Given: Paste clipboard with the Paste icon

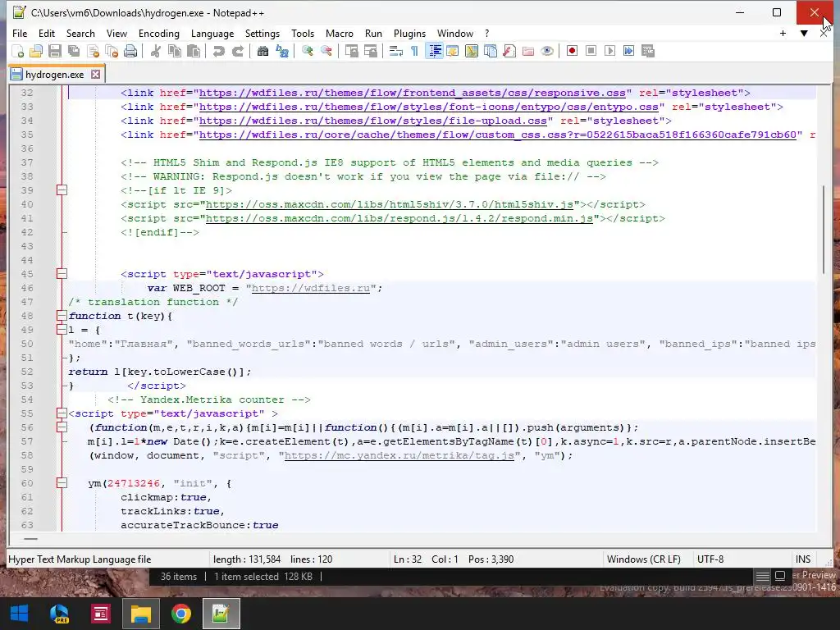Looking at the screenshot, I should pyautogui.click(x=194, y=51).
